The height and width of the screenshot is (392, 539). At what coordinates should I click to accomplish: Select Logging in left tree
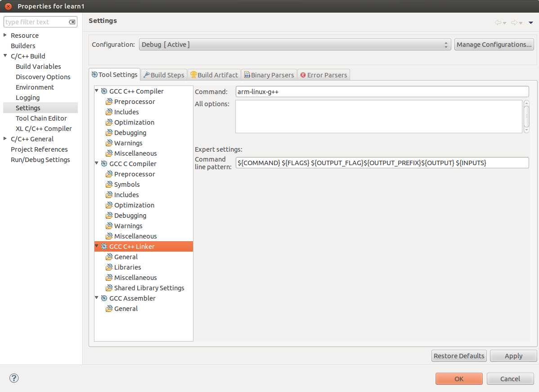click(x=27, y=98)
